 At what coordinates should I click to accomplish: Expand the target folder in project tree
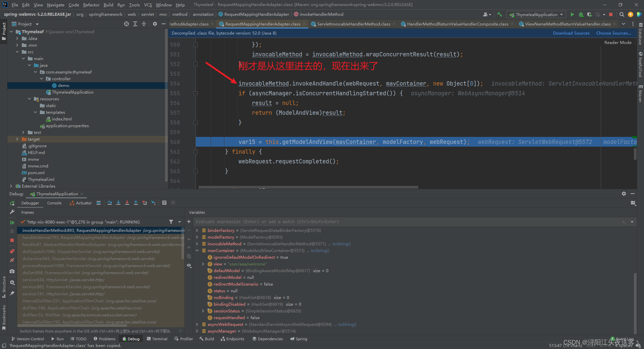17,139
